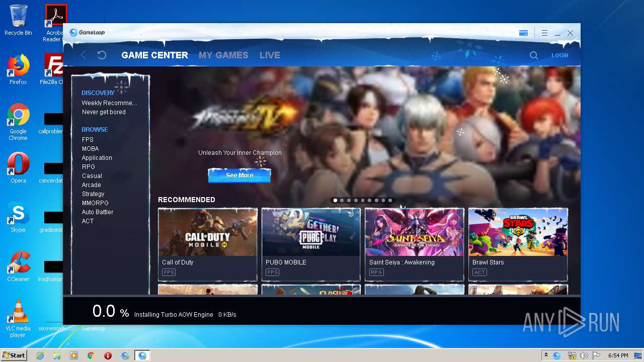This screenshot has height=362, width=644.
Task: Open the payment card icon in title bar
Action: click(523, 33)
